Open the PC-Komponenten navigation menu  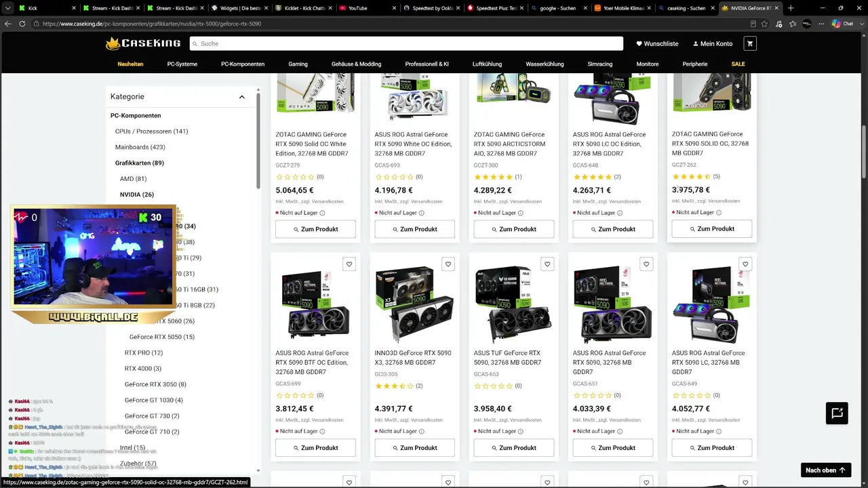[x=243, y=64]
